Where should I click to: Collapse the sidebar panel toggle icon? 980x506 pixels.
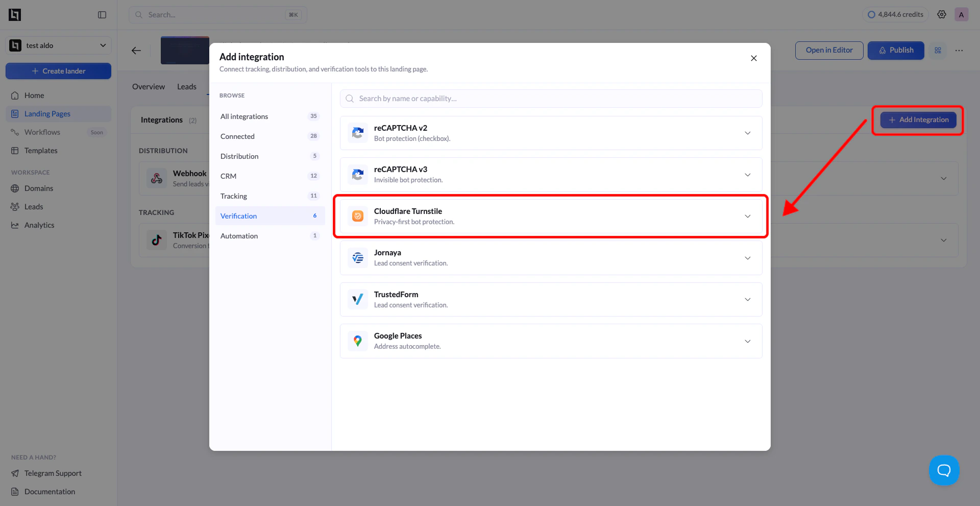coord(102,15)
